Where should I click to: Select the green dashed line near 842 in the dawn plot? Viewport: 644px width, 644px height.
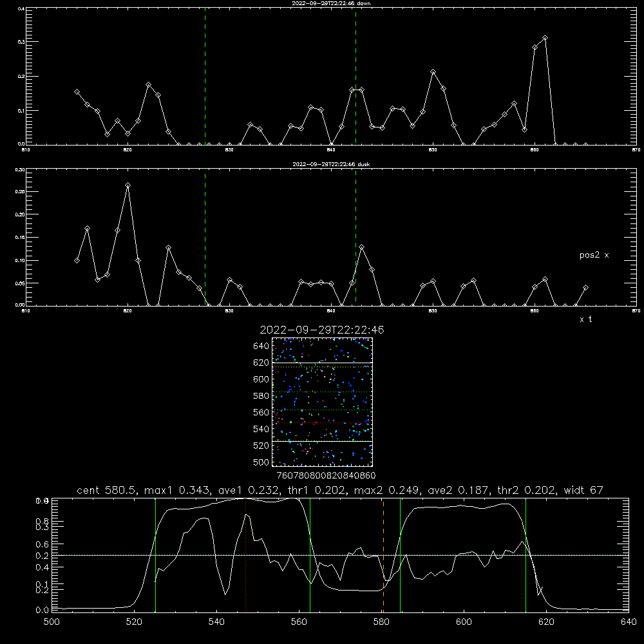tap(355, 76)
